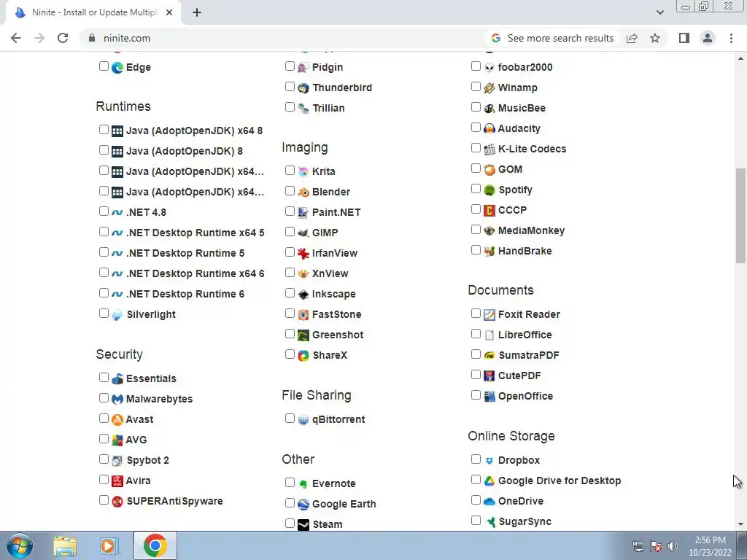Click the Malwarebytes icon
The height and width of the screenshot is (560, 747).
(x=117, y=399)
